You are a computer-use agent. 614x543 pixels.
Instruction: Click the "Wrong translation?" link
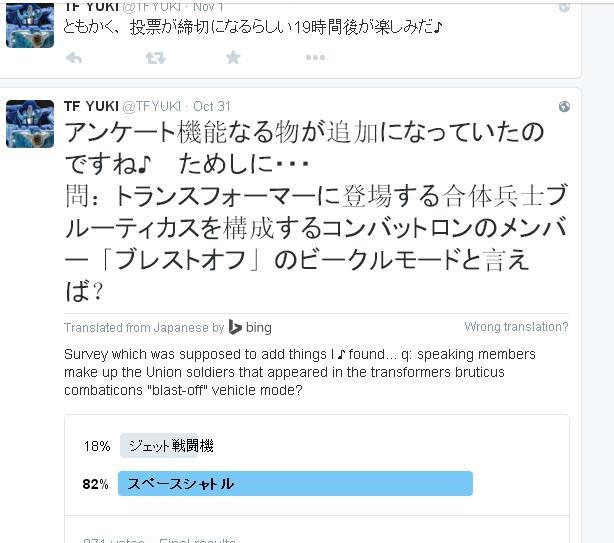pos(516,327)
